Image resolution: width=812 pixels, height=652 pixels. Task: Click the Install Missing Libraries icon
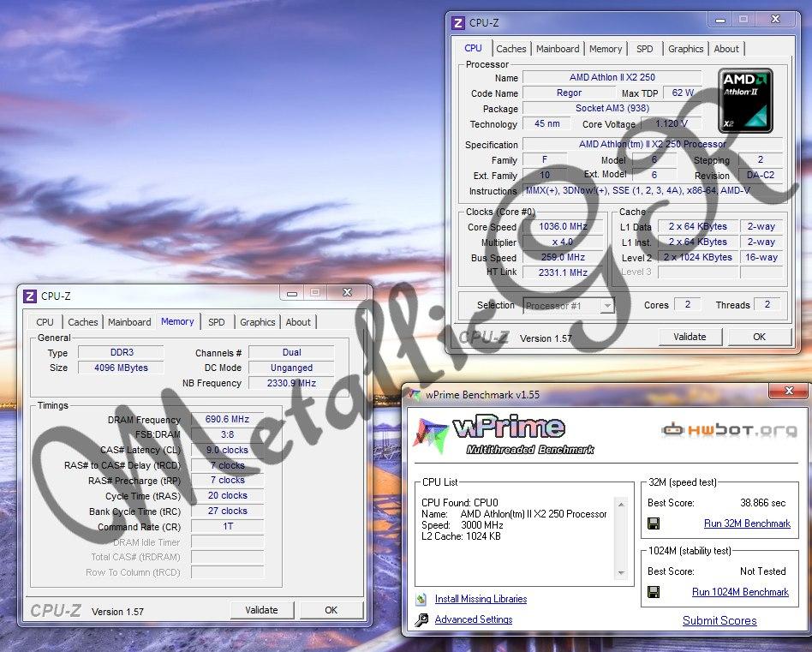tap(421, 599)
